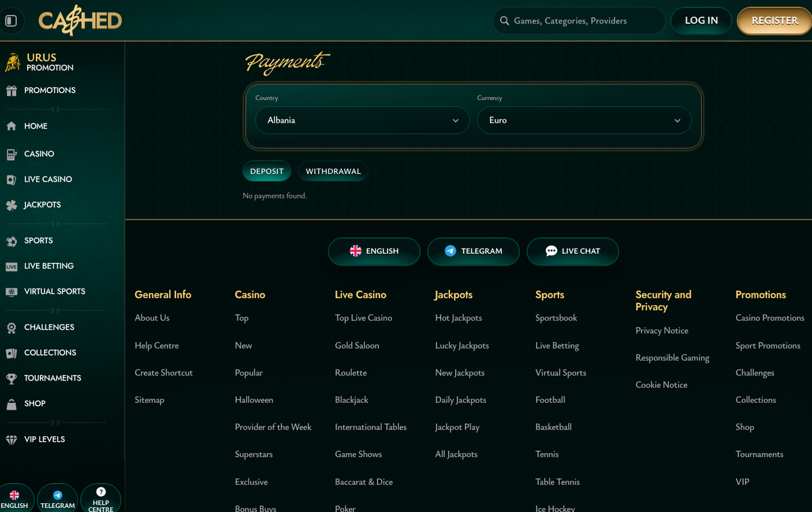Screen dimensions: 812x512
Task: Click the Urus Promotion bull icon
Action: [13, 62]
